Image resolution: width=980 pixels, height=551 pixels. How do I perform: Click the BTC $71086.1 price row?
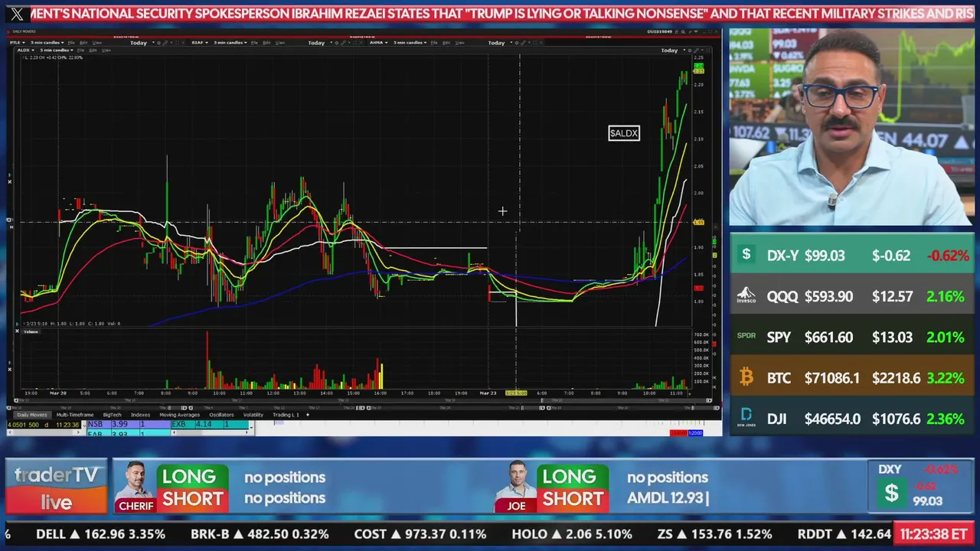pos(851,377)
